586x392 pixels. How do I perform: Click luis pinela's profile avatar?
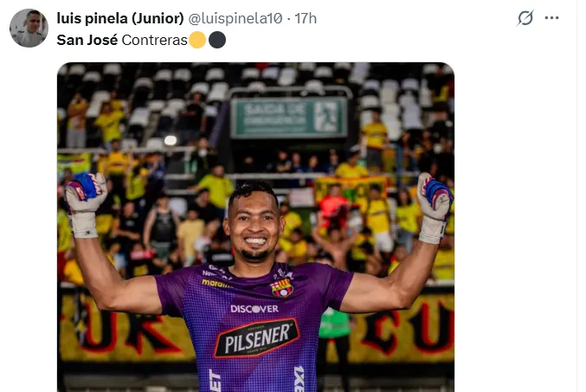coord(29,28)
